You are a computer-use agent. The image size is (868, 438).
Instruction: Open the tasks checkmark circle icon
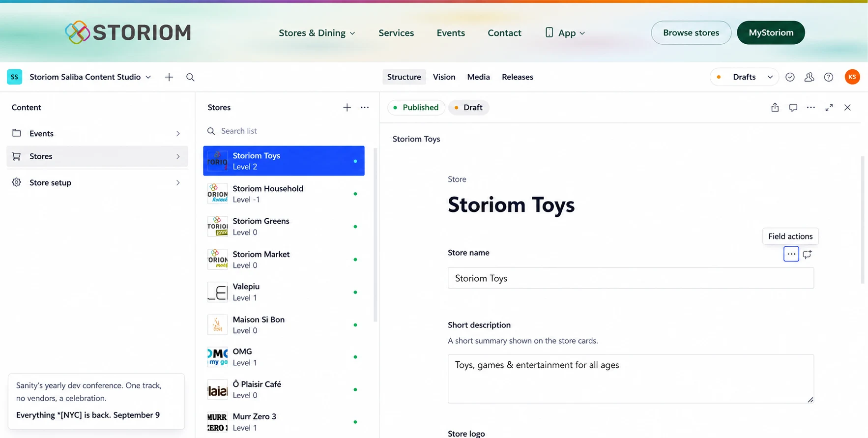(790, 77)
